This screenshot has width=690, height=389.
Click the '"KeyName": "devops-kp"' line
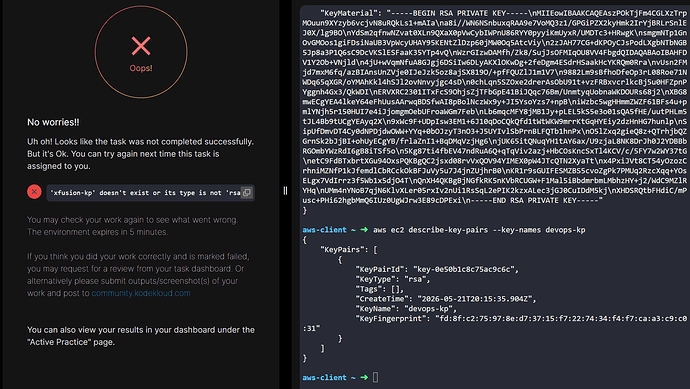tap(406, 308)
